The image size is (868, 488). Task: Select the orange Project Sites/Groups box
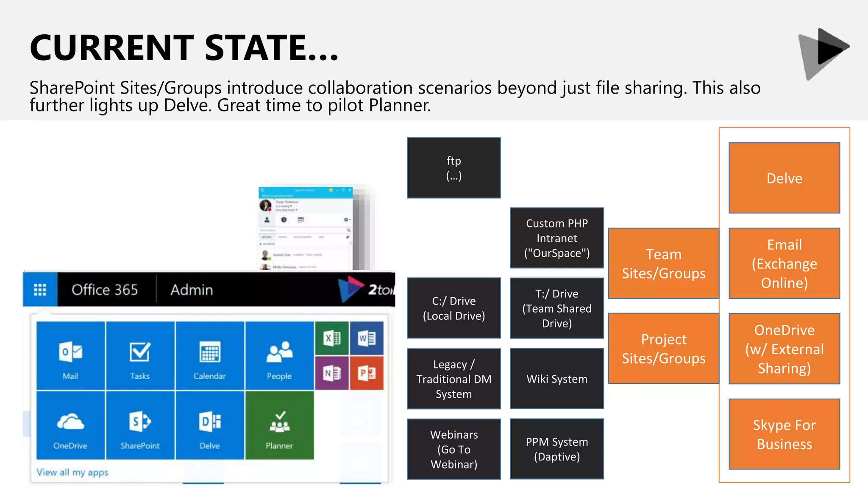(664, 348)
